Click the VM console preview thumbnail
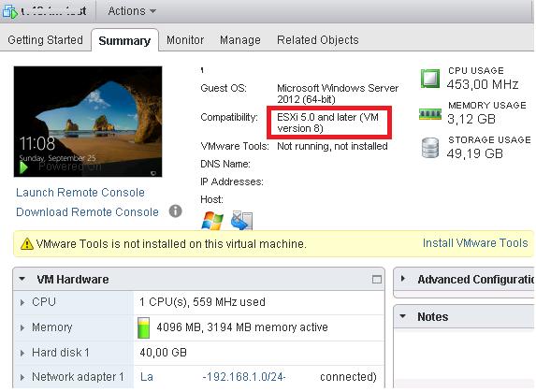The width and height of the screenshot is (536, 392). 88,122
